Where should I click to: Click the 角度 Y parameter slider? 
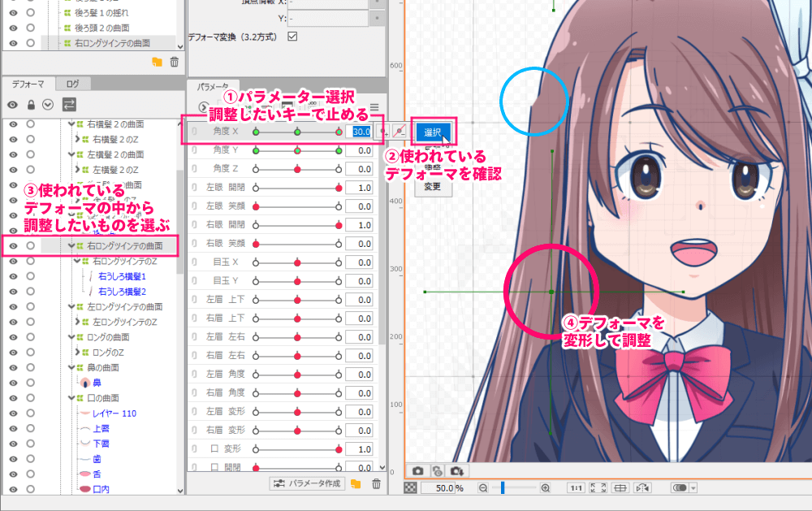(297, 151)
